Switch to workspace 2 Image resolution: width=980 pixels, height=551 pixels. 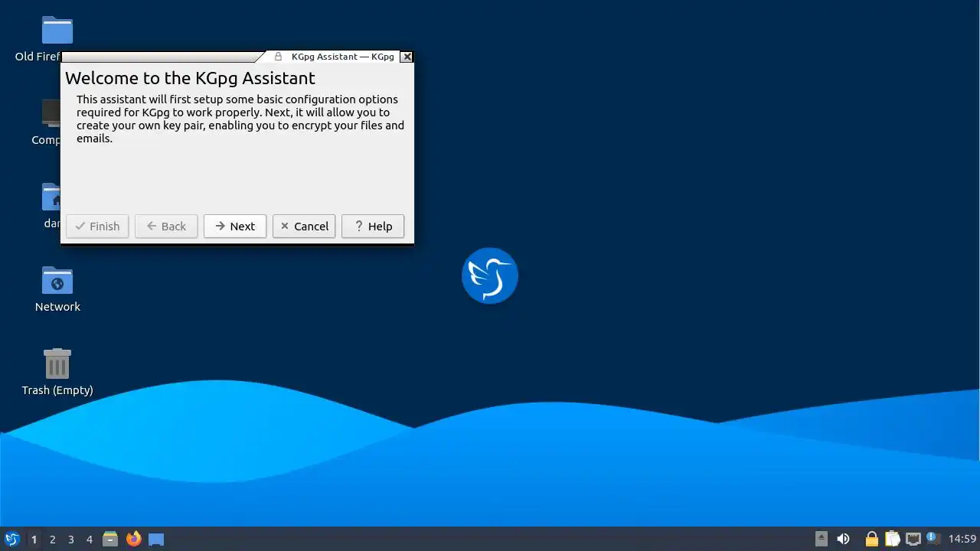[x=53, y=540]
